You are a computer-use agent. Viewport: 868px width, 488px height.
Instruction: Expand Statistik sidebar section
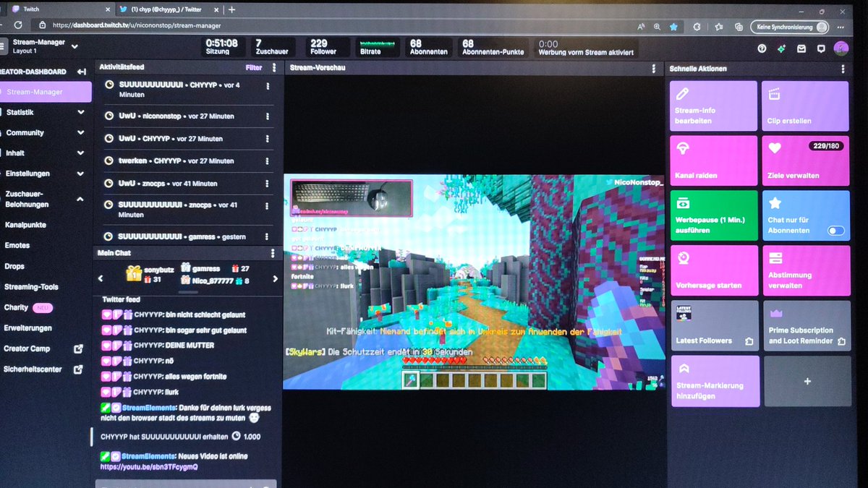(x=81, y=113)
